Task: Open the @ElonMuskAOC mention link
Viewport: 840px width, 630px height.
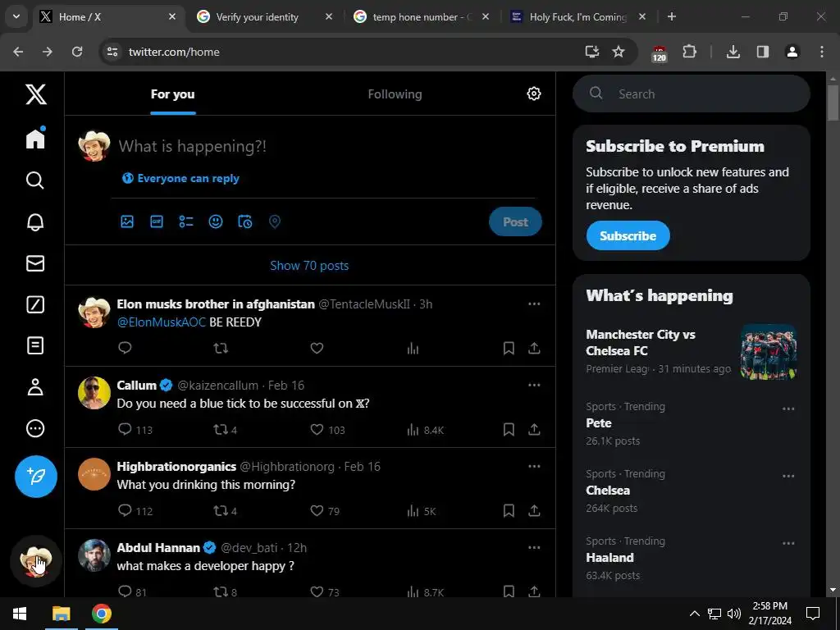Action: 162,322
